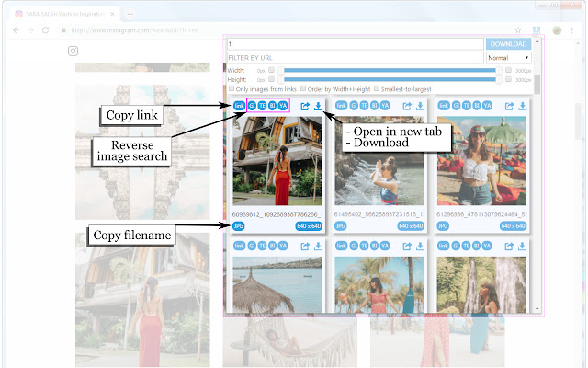Click YA reverse search on first image
The image size is (588, 368).
click(x=283, y=106)
